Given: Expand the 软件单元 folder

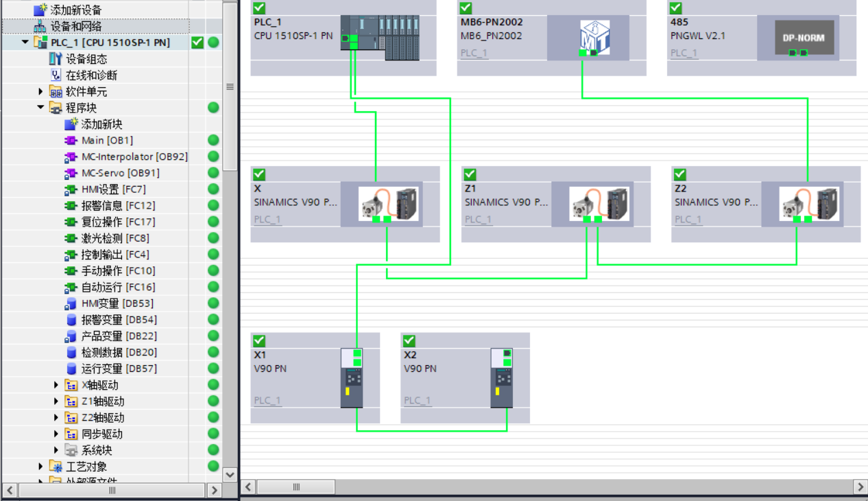Looking at the screenshot, I should click(40, 92).
